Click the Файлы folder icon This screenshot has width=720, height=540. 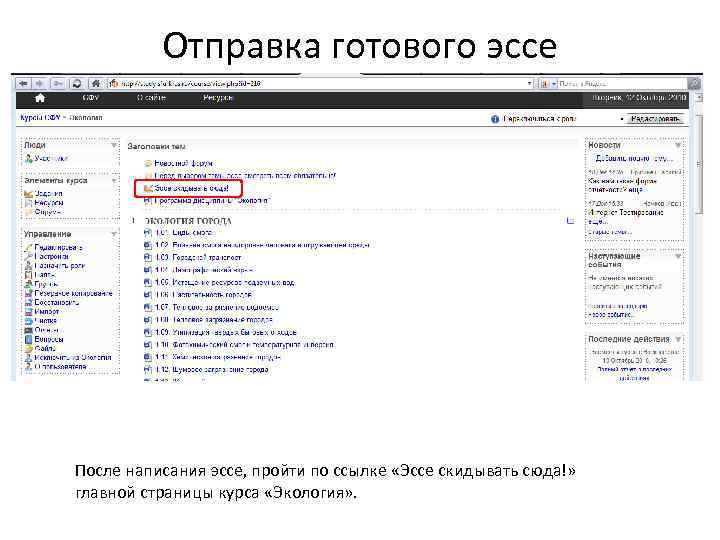[28, 349]
